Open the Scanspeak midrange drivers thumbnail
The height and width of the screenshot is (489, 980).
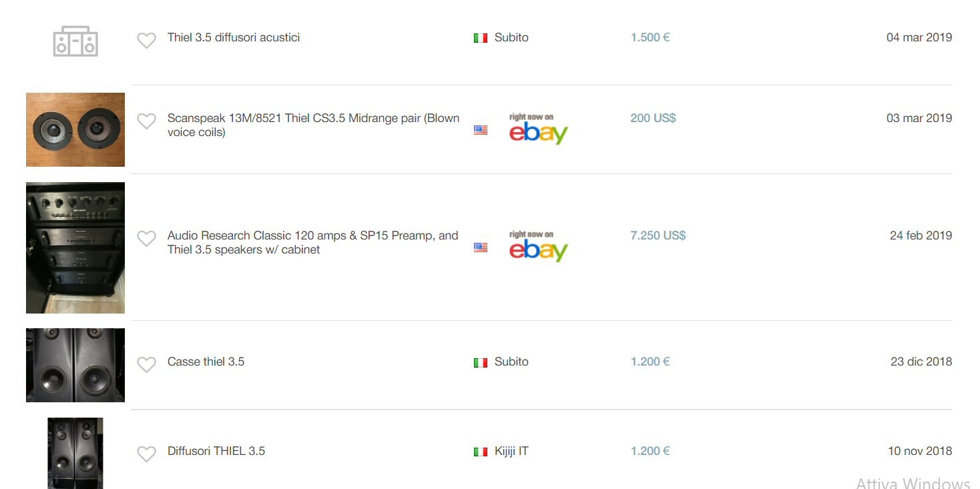click(75, 129)
